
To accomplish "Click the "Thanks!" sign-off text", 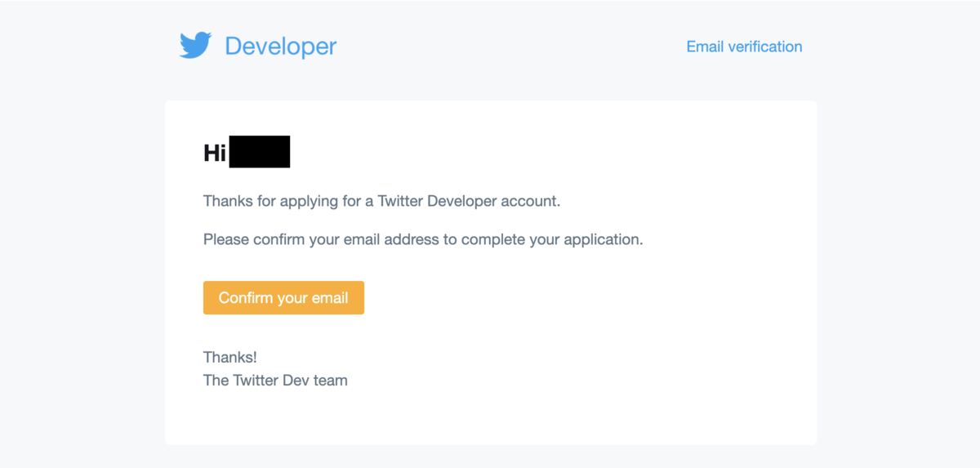I will coord(230,357).
